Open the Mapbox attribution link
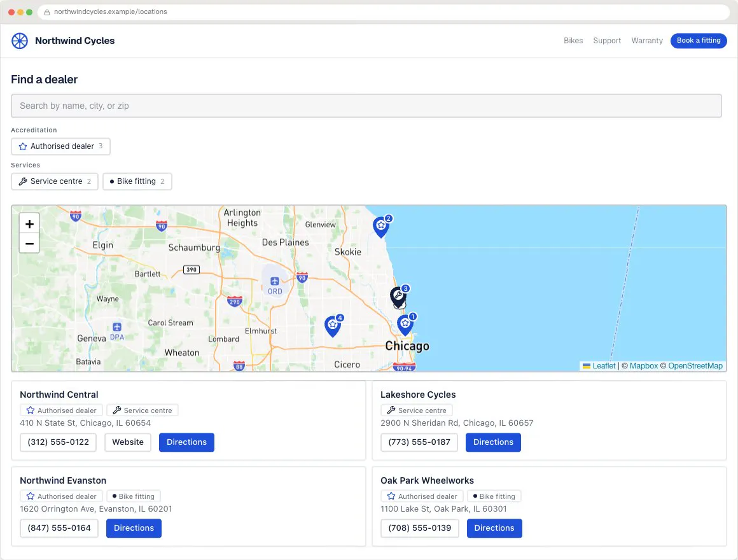The width and height of the screenshot is (738, 560). tap(643, 366)
